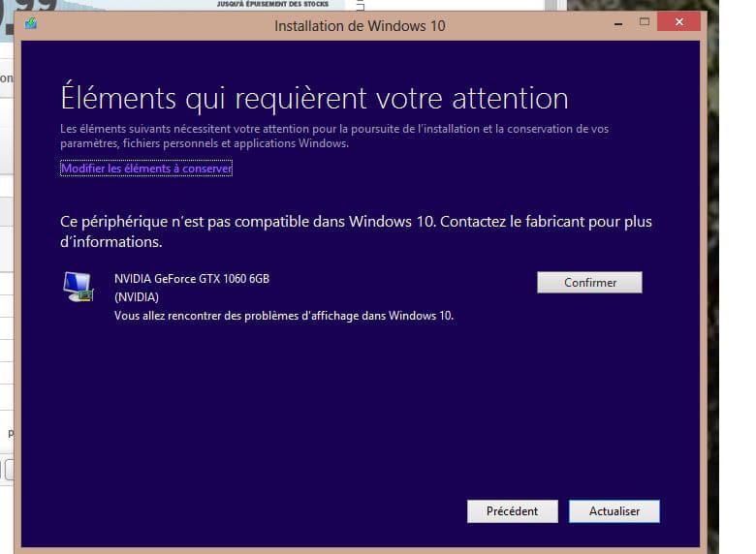
Task: Click the NVIDIA display adapter device icon
Action: 79,287
